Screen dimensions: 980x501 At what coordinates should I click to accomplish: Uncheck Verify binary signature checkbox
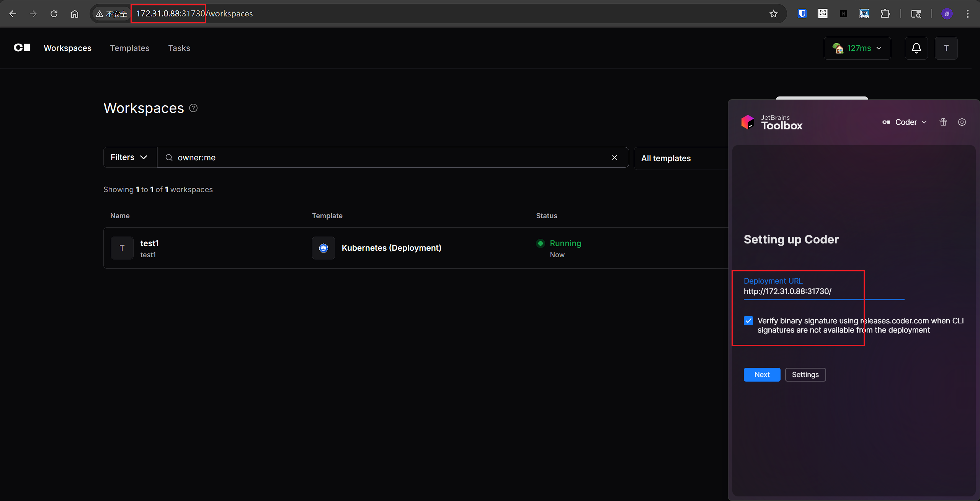[748, 321]
